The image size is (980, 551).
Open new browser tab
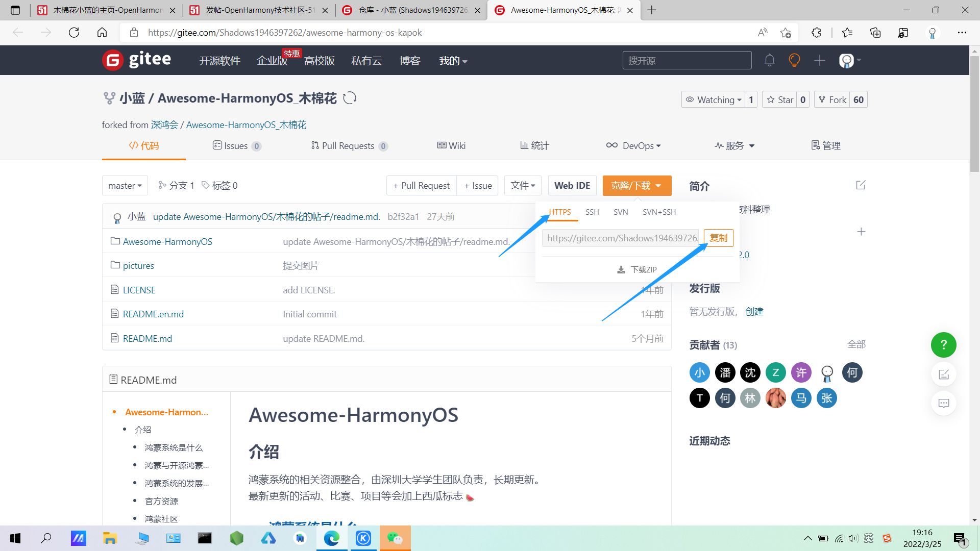point(652,10)
